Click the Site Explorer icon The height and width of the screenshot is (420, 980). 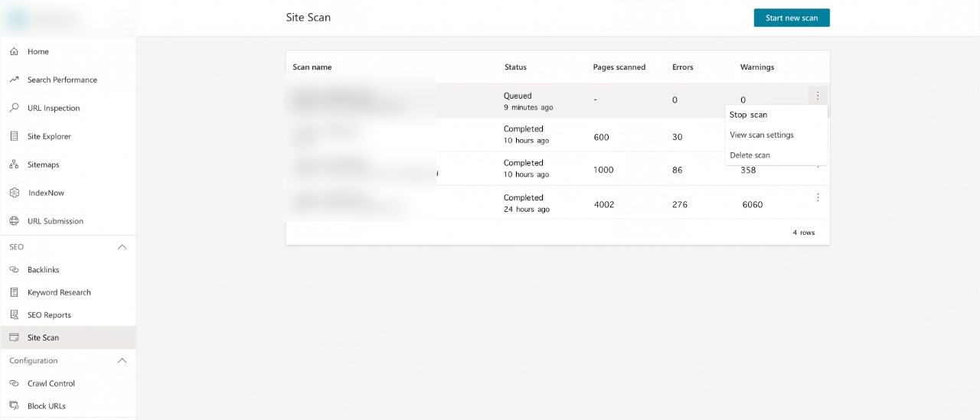coord(14,136)
